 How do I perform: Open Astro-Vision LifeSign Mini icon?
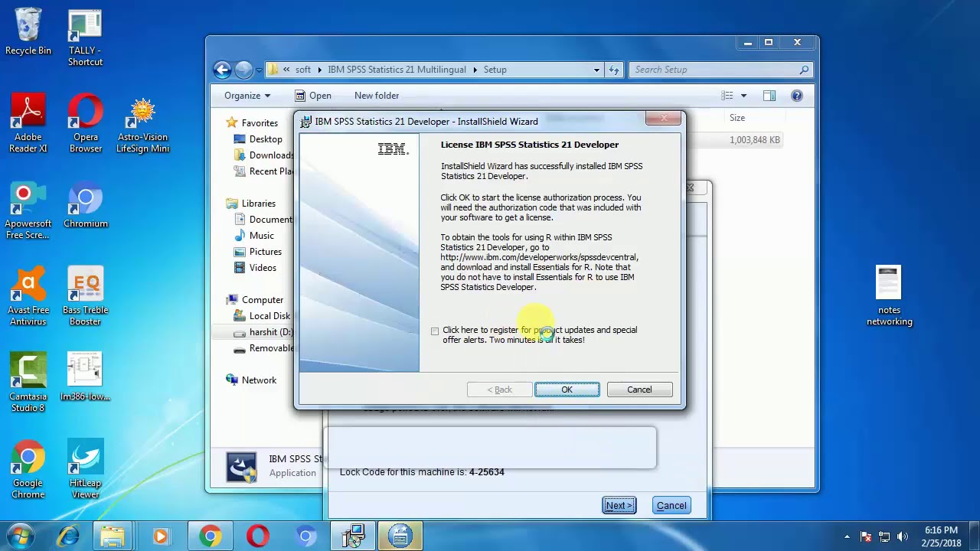[x=143, y=125]
